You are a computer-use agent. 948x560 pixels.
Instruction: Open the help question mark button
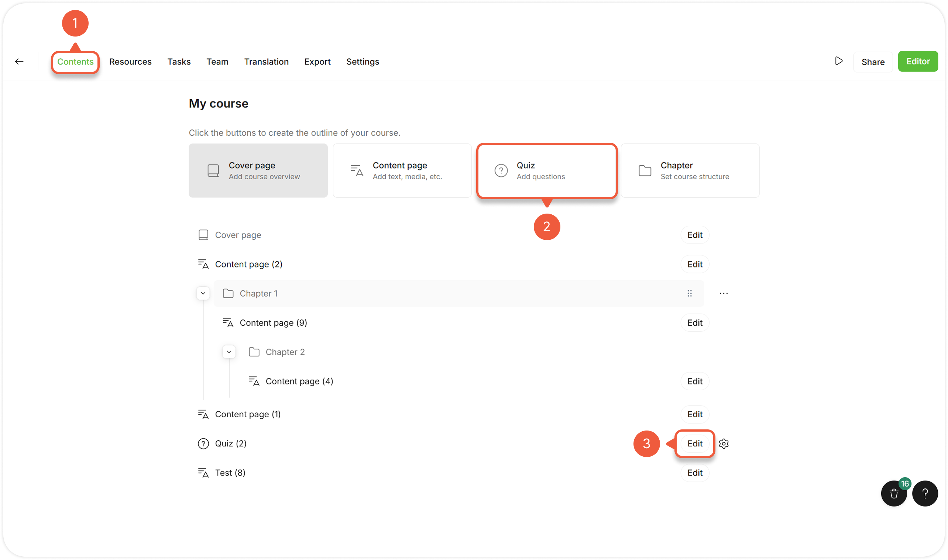[925, 494]
